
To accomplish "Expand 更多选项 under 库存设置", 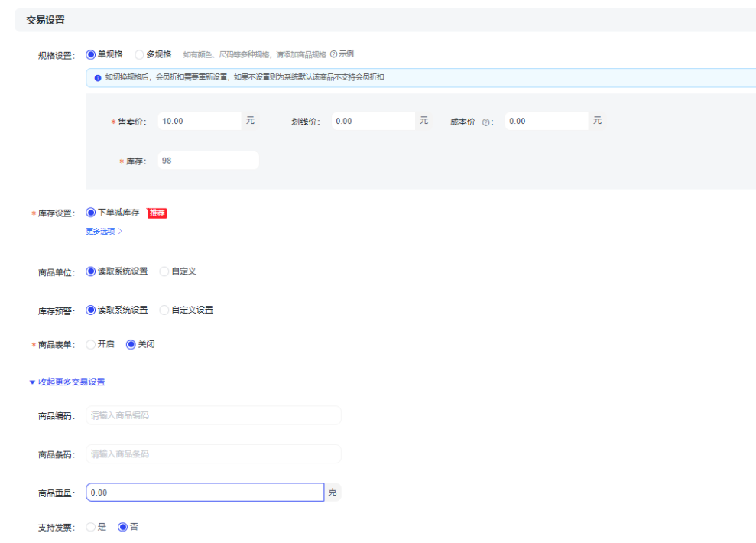I will click(104, 231).
